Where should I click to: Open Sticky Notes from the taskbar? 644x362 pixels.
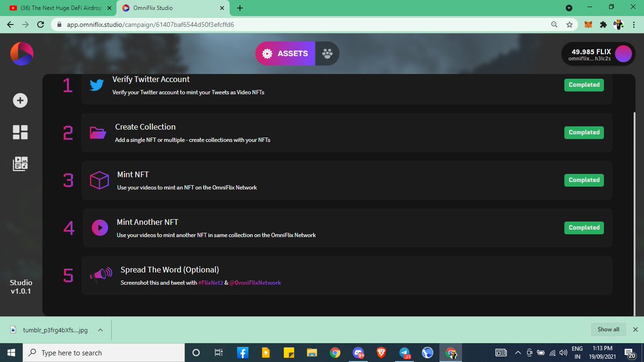click(288, 352)
